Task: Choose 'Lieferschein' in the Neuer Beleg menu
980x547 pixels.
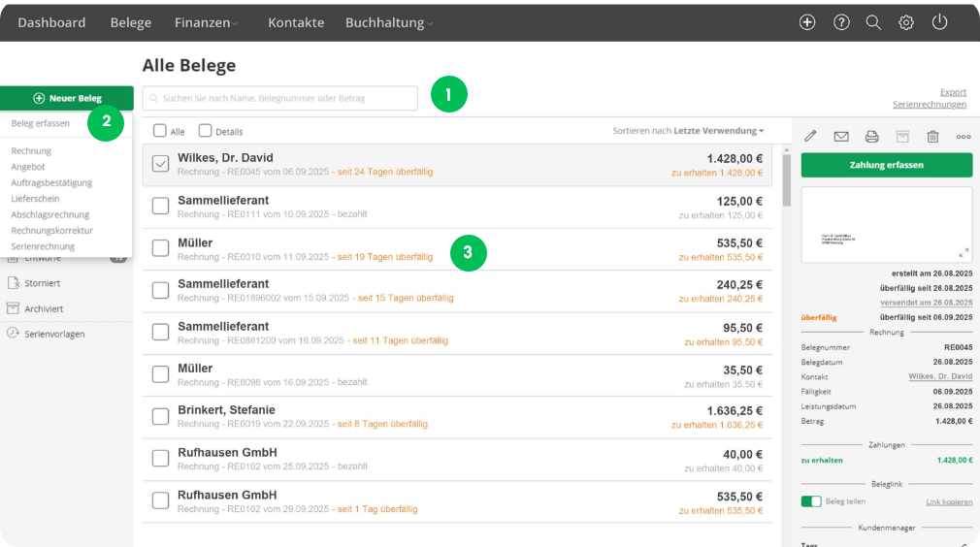Action: coord(33,199)
